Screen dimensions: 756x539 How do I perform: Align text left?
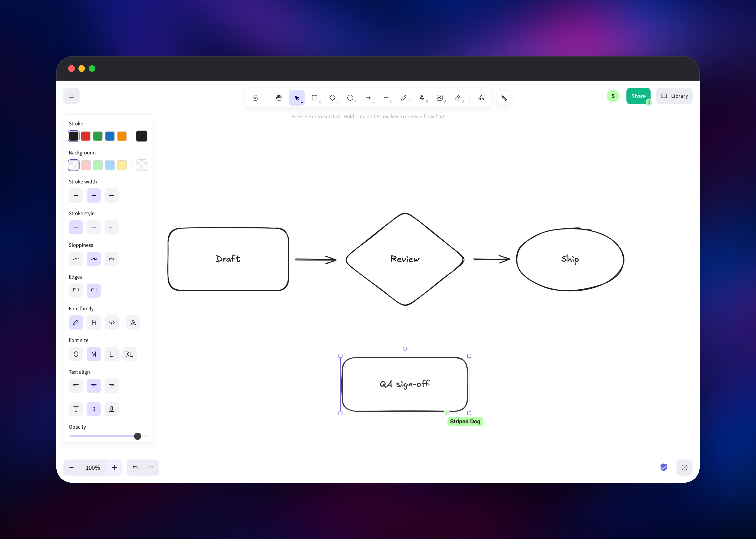pos(76,386)
